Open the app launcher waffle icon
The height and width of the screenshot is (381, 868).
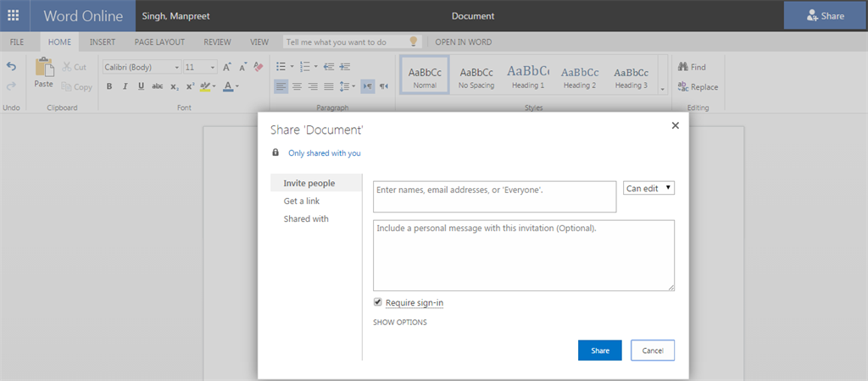14,15
